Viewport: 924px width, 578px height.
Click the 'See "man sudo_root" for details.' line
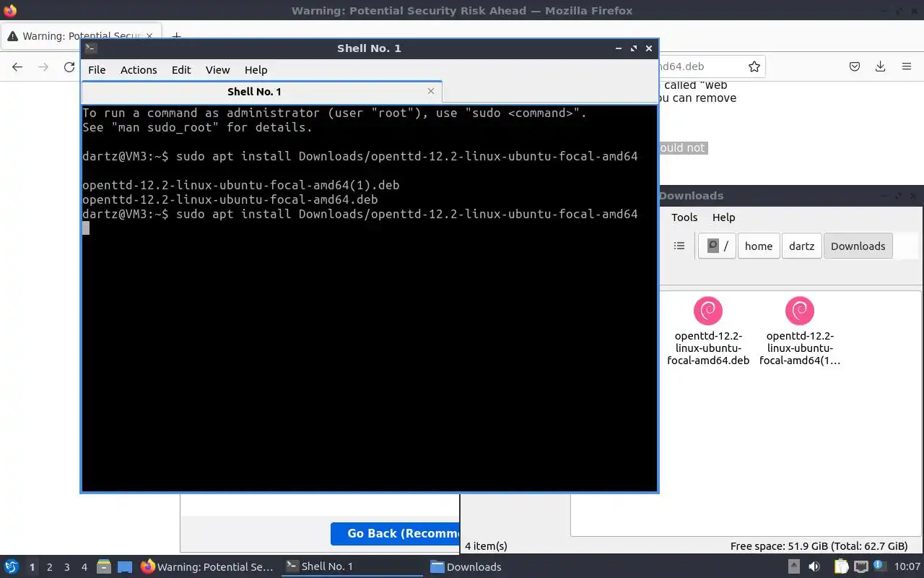[x=198, y=127]
